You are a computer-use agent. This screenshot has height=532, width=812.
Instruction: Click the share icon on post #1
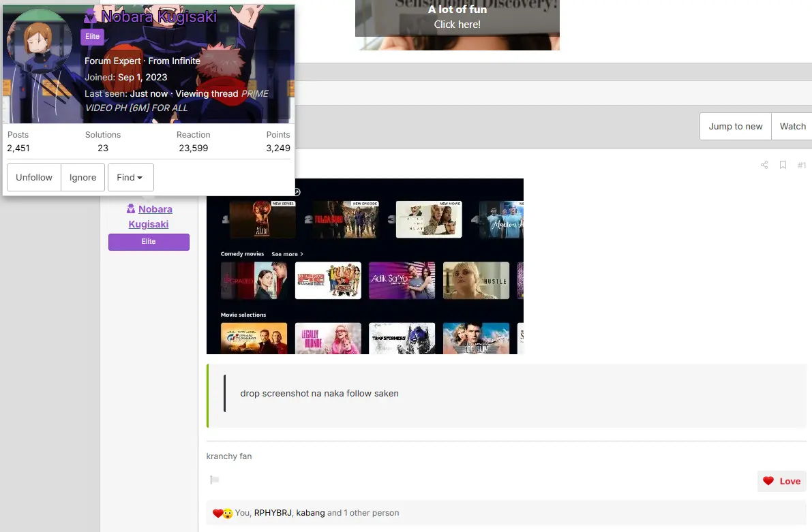[x=764, y=165]
